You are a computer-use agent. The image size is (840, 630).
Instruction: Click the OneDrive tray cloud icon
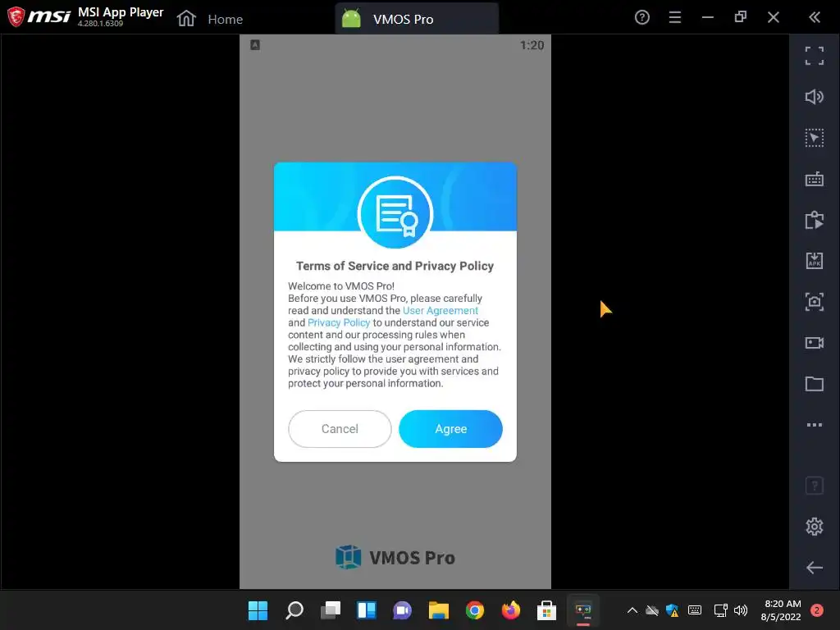(x=652, y=610)
